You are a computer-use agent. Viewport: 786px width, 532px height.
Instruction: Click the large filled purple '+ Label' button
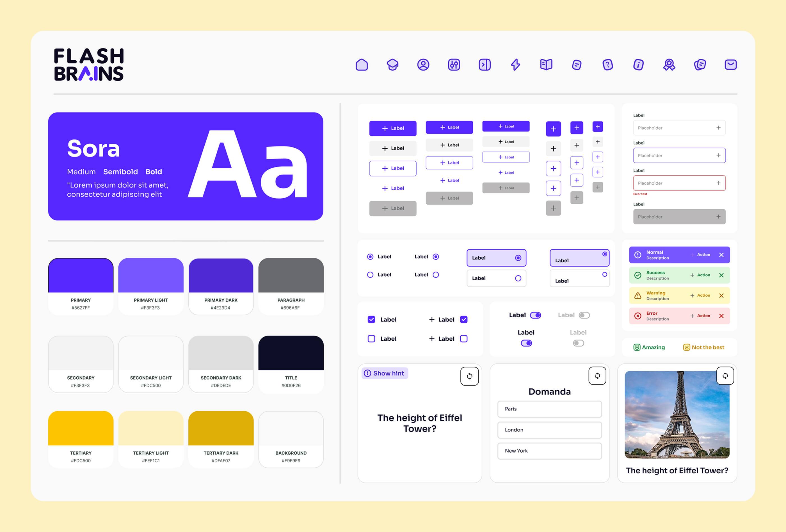coord(393,129)
